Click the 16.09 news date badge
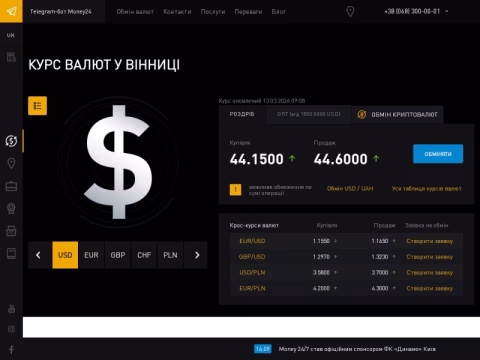Viewport: 480px width, 360px height. pyautogui.click(x=263, y=349)
